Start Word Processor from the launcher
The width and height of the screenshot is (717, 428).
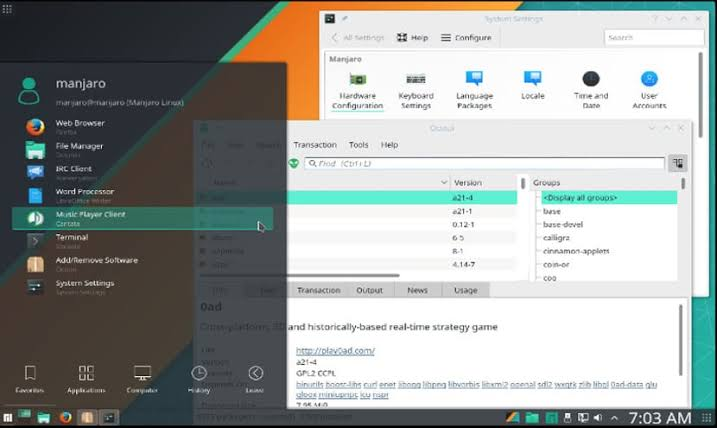coord(143,195)
